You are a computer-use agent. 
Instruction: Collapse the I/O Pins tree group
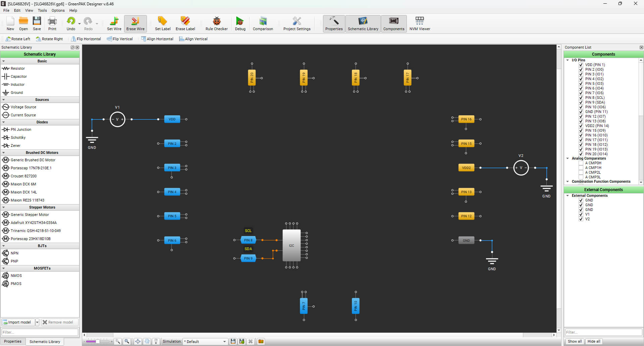tap(568, 60)
